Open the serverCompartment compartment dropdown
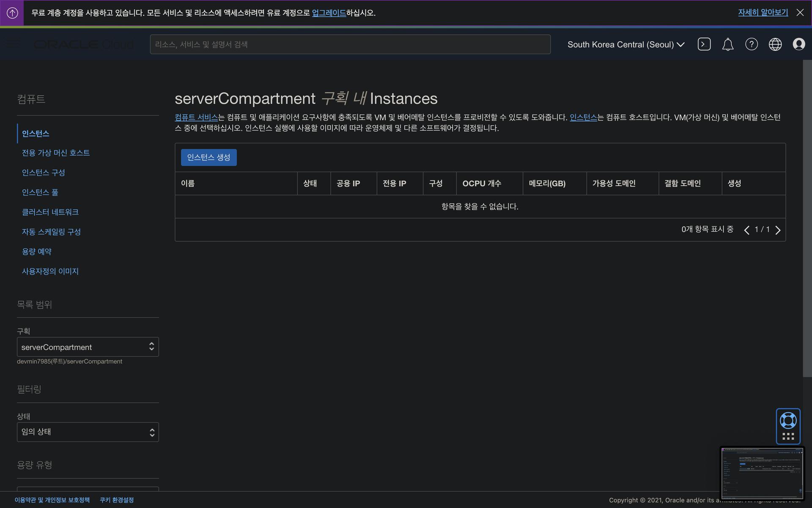Image resolution: width=812 pixels, height=508 pixels. click(88, 347)
